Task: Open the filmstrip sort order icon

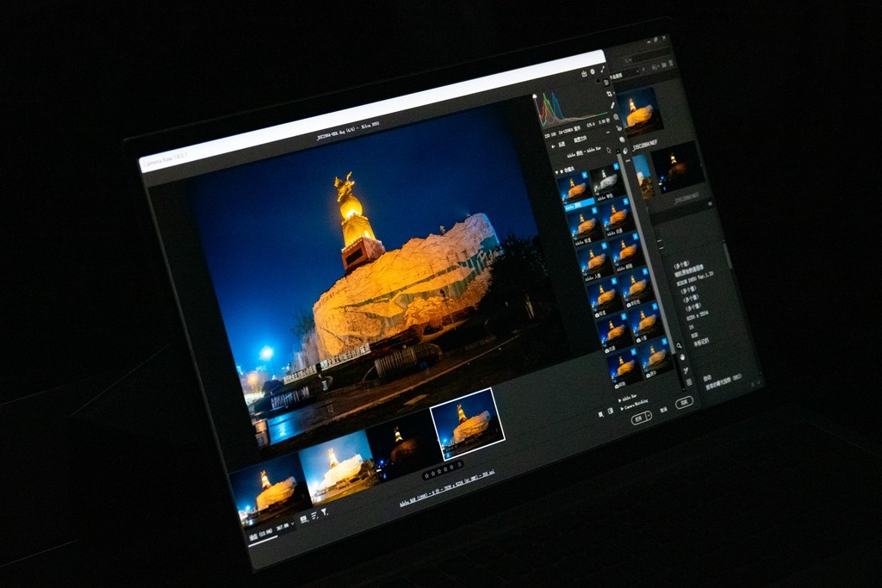Action: (314, 517)
